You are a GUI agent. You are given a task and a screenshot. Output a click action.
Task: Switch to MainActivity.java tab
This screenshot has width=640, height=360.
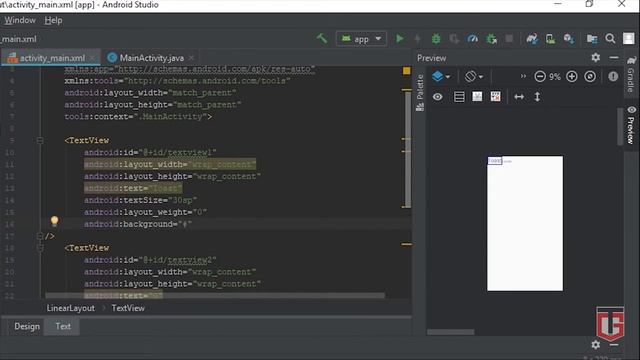pos(151,58)
